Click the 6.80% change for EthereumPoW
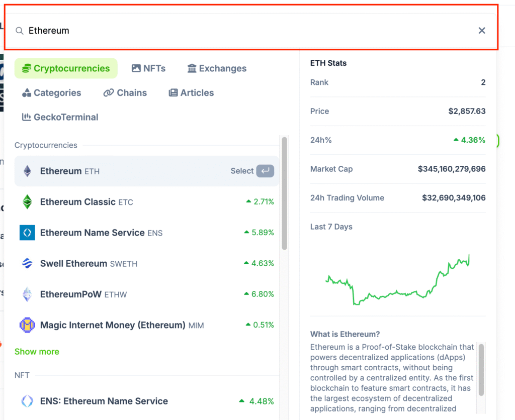Screen dimensions: 515x420 pos(259,294)
